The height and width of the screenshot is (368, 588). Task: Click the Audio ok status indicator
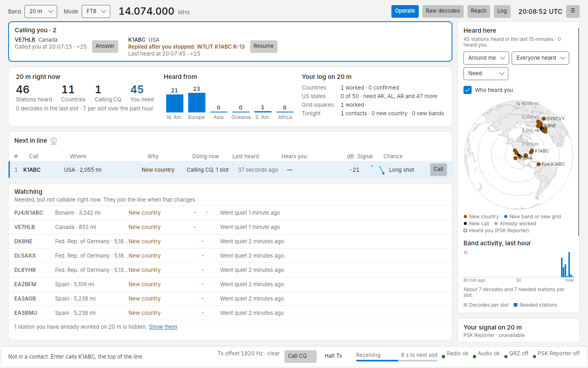click(486, 354)
